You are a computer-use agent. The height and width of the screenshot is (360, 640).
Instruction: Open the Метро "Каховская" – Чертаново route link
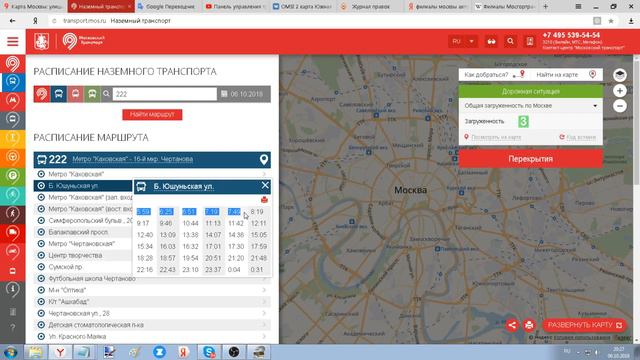(133, 159)
